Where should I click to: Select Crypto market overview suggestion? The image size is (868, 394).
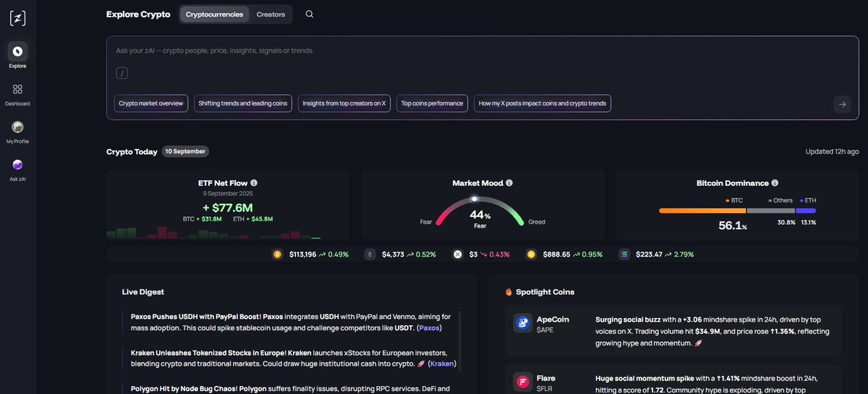pyautogui.click(x=151, y=103)
